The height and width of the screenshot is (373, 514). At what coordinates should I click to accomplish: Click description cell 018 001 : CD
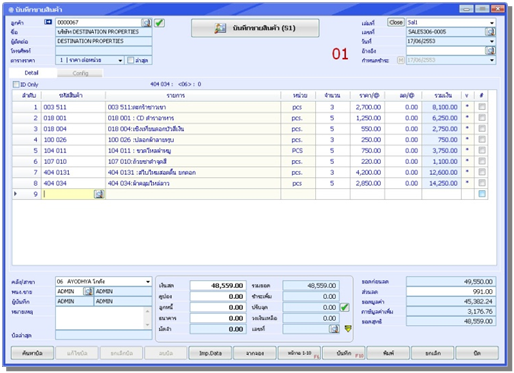tap(193, 118)
